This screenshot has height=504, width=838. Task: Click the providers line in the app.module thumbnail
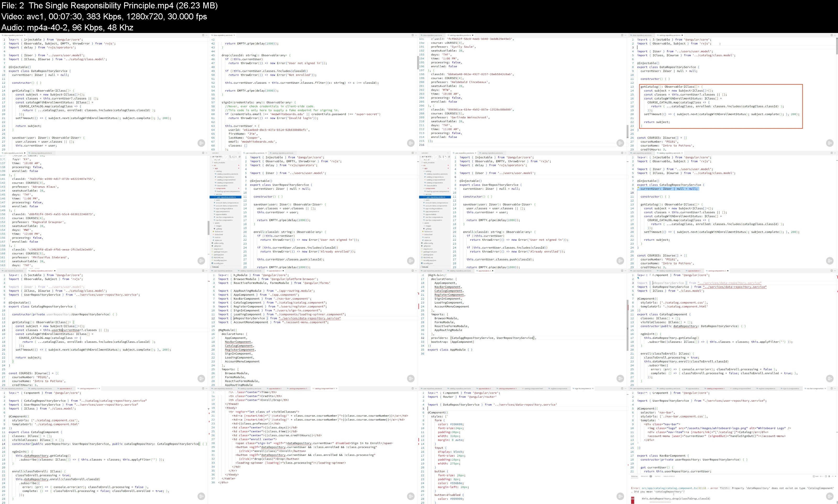point(484,338)
